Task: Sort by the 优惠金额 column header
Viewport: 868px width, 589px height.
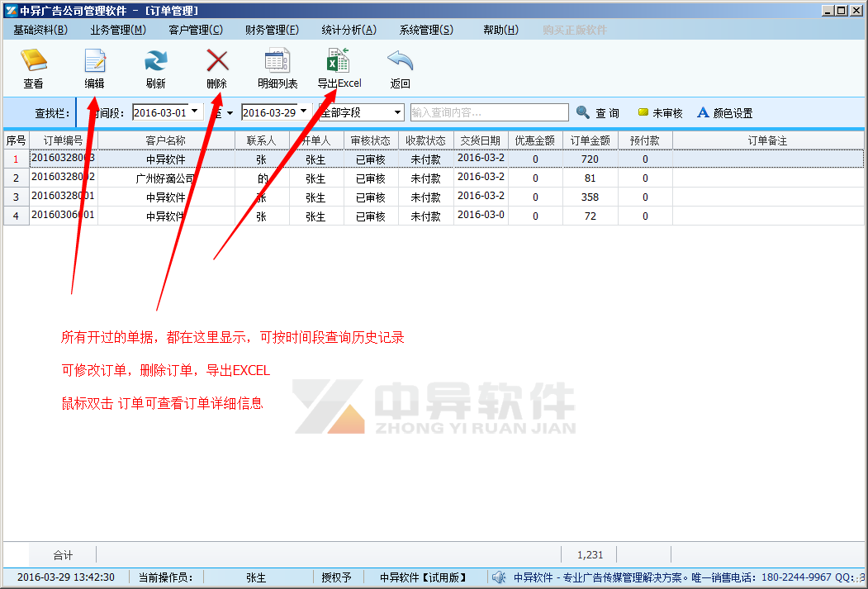Action: 534,140
